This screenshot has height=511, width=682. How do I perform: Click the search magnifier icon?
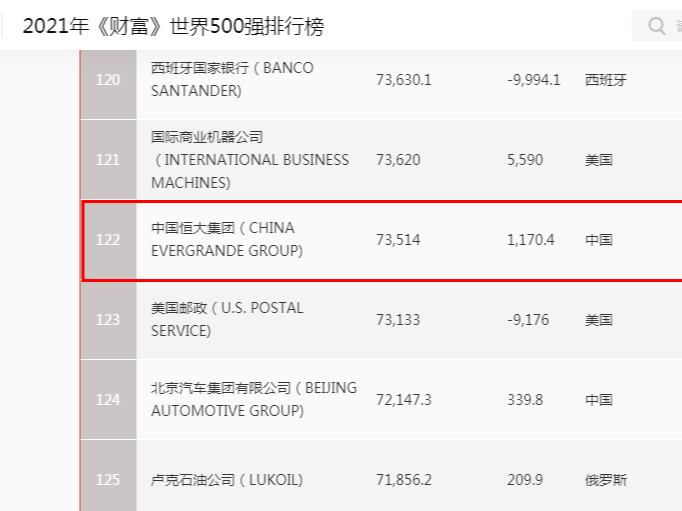click(x=657, y=26)
